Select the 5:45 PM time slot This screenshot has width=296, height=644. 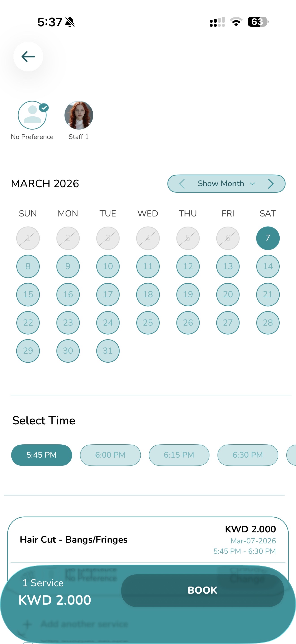click(x=41, y=455)
